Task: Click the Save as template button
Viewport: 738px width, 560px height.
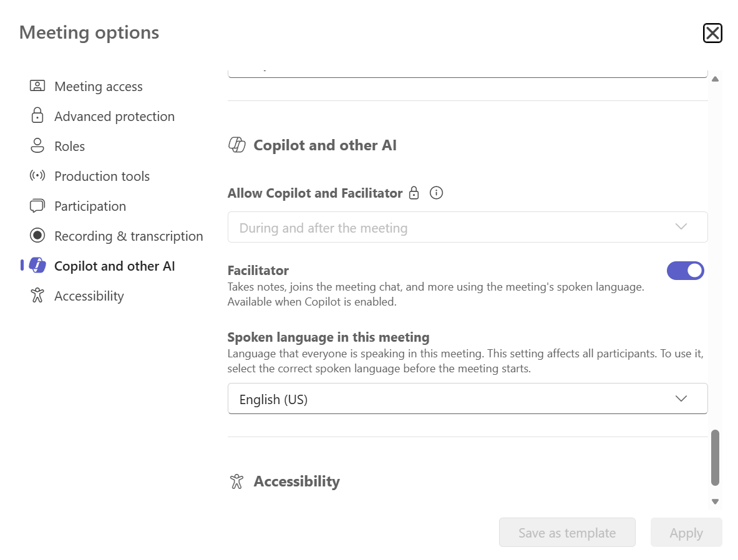Action: click(567, 533)
